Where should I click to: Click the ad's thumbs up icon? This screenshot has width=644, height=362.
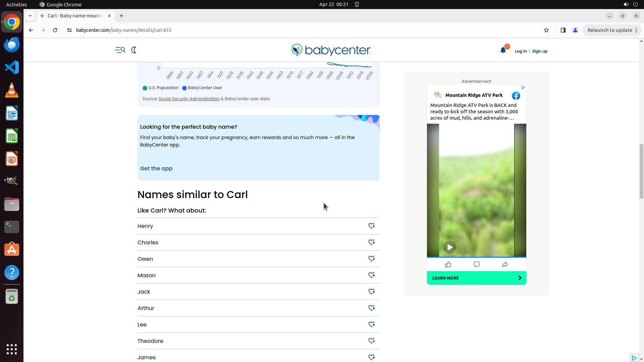coord(448,265)
